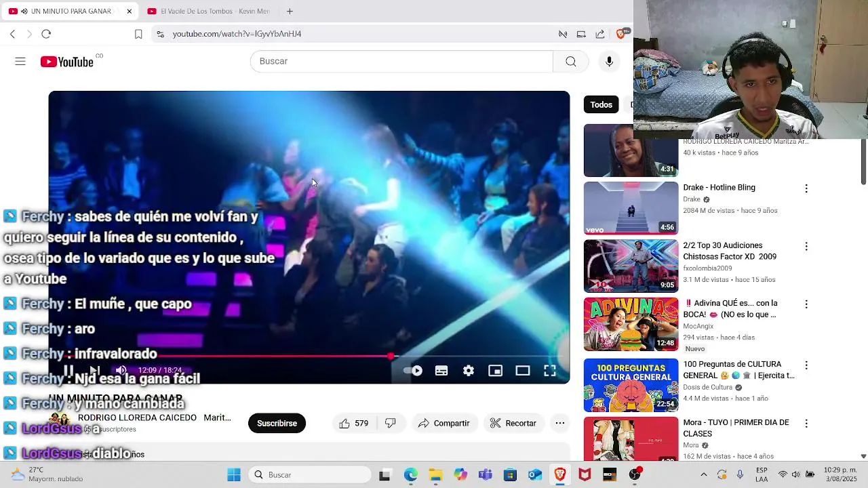Image resolution: width=868 pixels, height=488 pixels.
Task: Open 100 Preguntas de CULTURA GENERAL title link
Action: click(738, 370)
